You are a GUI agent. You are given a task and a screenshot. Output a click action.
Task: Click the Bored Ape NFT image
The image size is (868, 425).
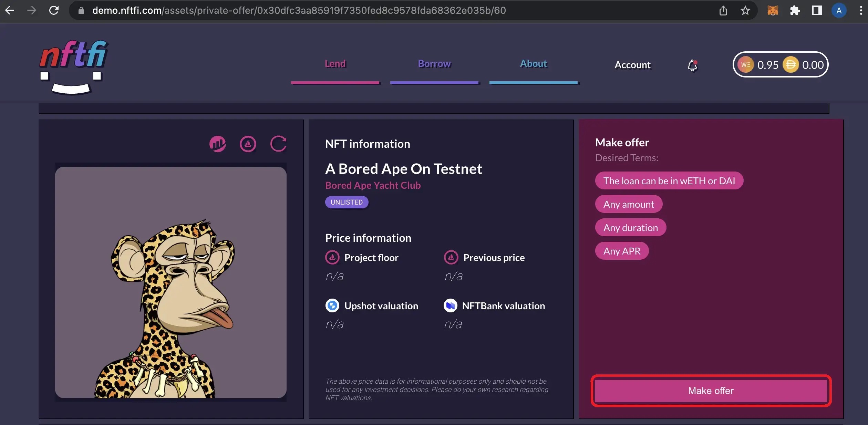click(x=171, y=282)
